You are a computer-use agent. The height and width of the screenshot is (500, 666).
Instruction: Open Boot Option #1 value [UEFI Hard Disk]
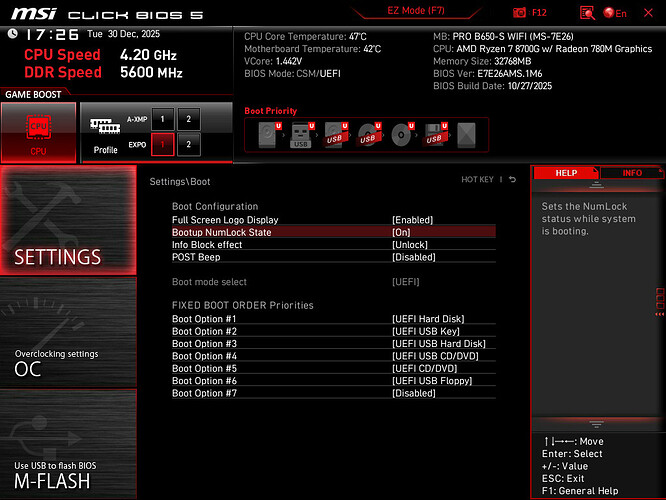tap(428, 319)
